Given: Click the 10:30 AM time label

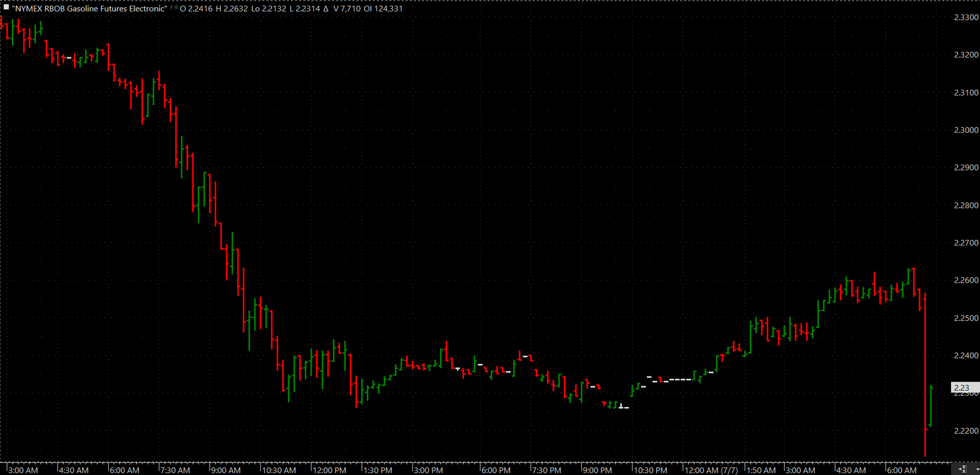Looking at the screenshot, I should (x=279, y=470).
